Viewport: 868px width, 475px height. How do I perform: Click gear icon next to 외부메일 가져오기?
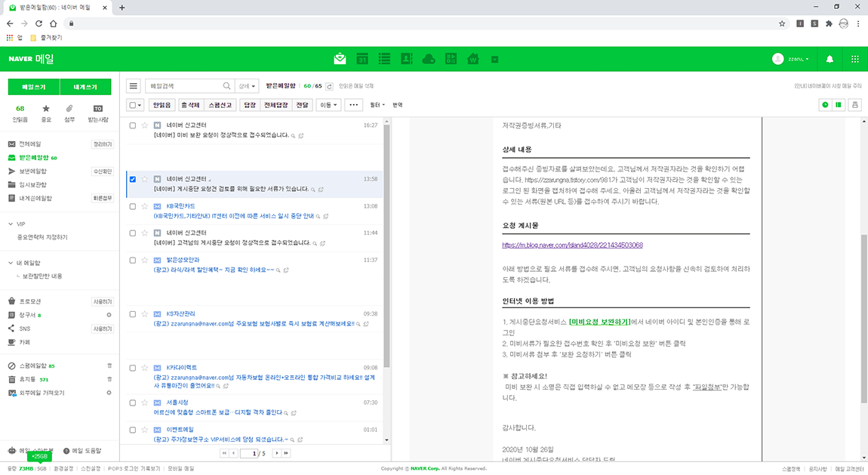coord(109,393)
